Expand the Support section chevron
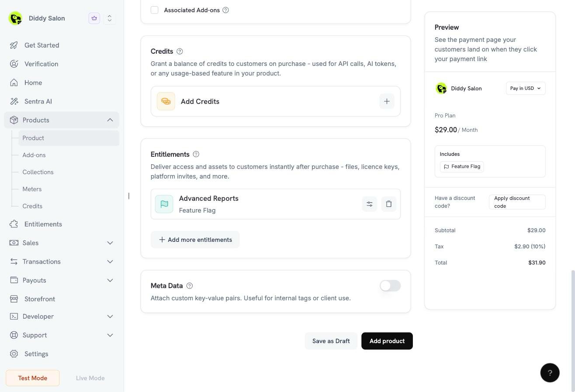575x392 pixels. click(x=110, y=335)
